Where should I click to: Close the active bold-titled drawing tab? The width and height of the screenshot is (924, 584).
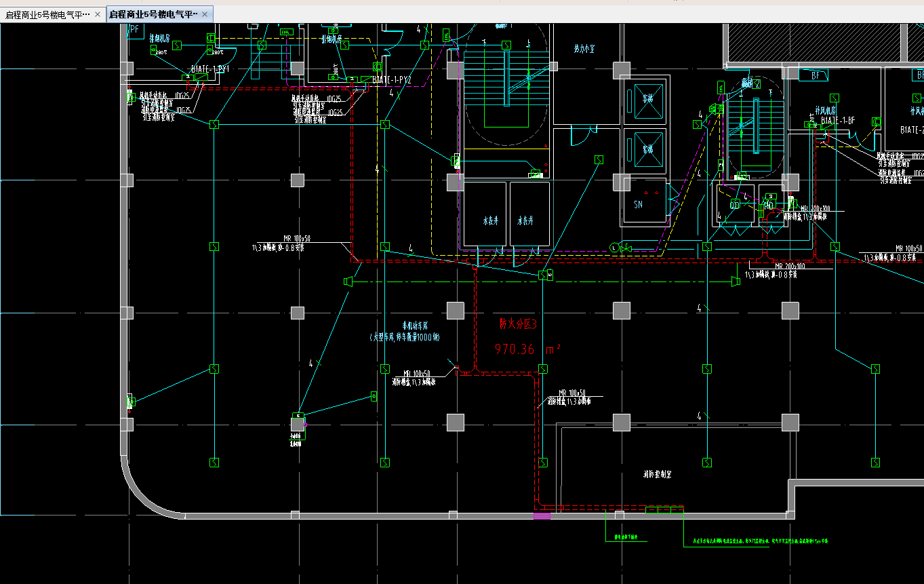[x=205, y=14]
